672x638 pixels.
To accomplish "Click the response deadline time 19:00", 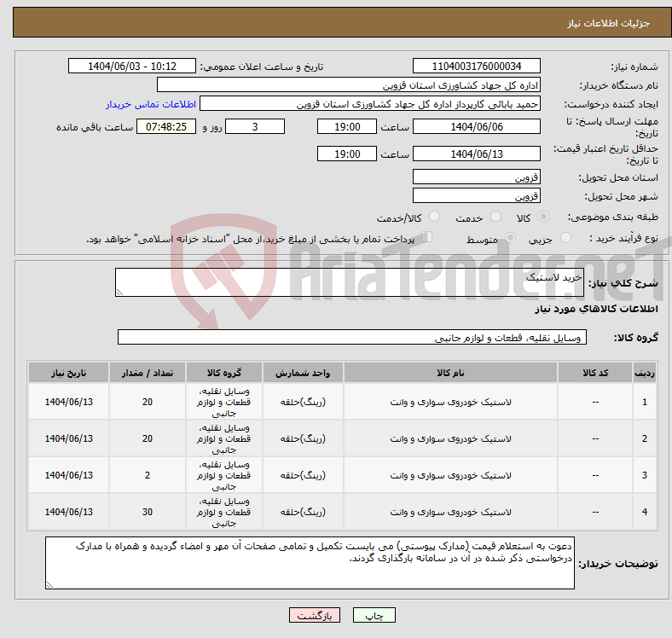I will [347, 126].
